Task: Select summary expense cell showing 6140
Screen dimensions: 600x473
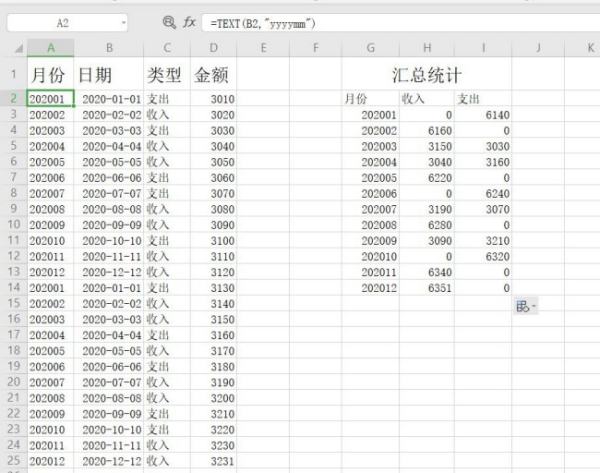Action: pos(483,115)
